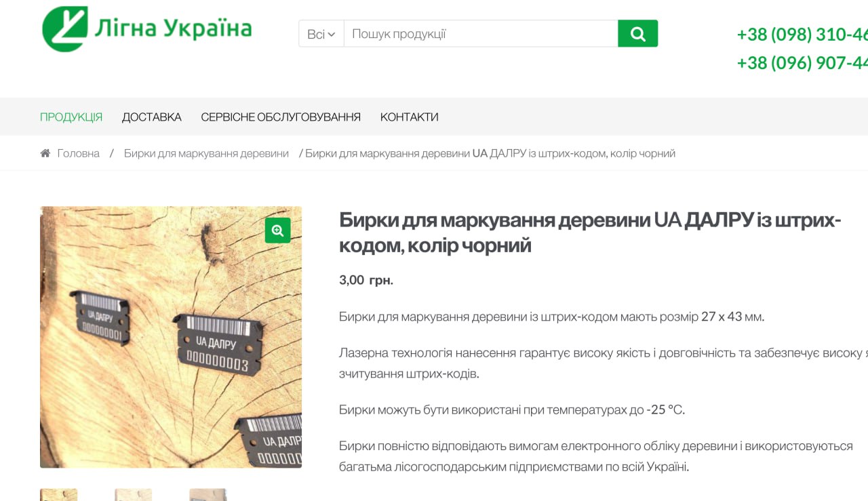Select the second product thumbnail
The height and width of the screenshot is (501, 868).
point(133,495)
